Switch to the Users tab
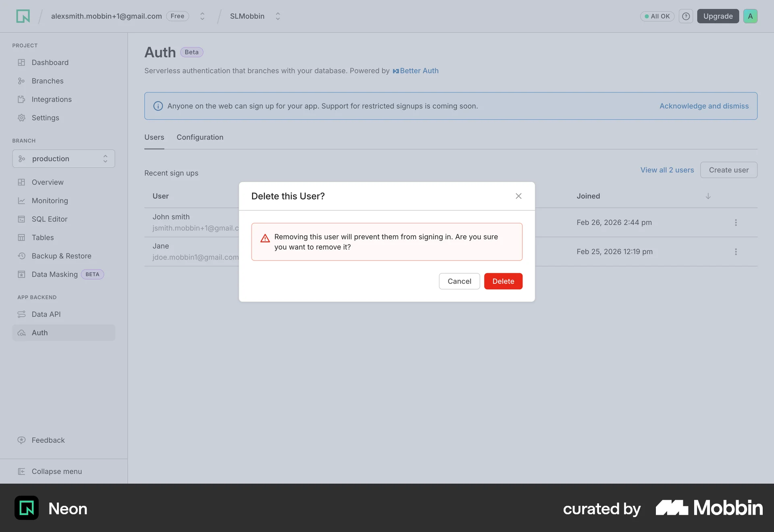The height and width of the screenshot is (532, 774). 154,137
